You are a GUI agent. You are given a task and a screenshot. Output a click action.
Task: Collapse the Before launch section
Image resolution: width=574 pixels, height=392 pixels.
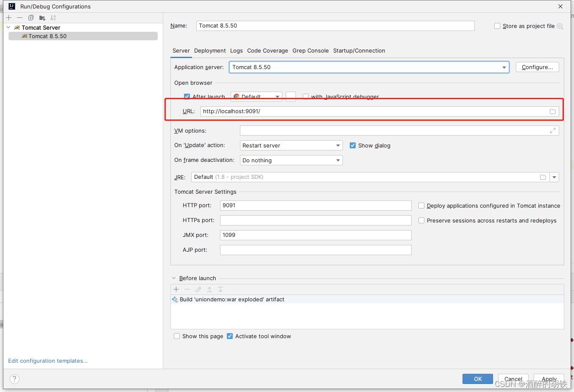point(174,278)
